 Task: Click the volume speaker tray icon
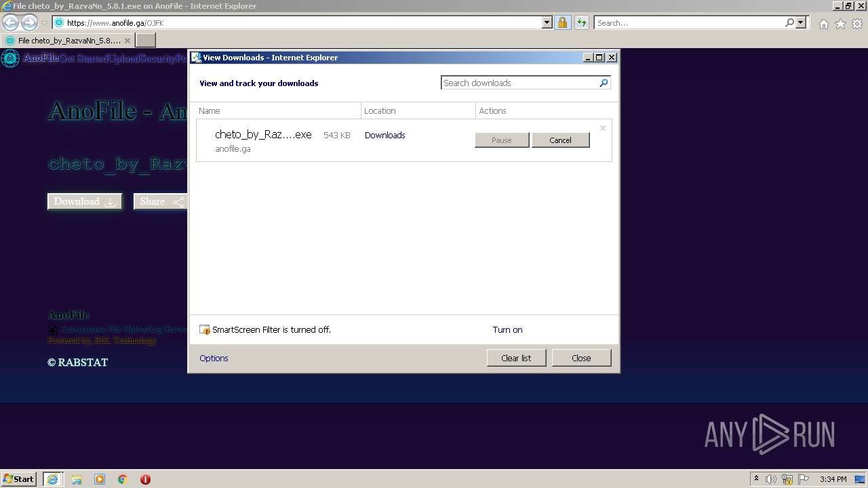771,479
